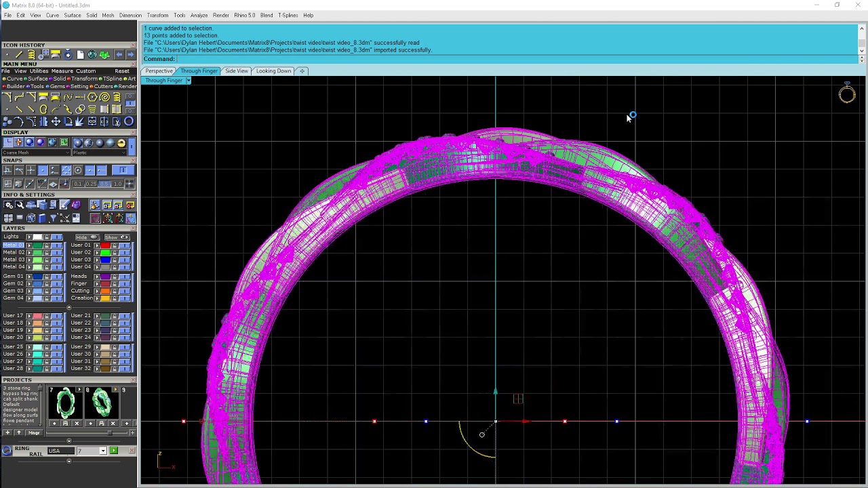Open the Gems category in Main Menu

(x=57, y=86)
